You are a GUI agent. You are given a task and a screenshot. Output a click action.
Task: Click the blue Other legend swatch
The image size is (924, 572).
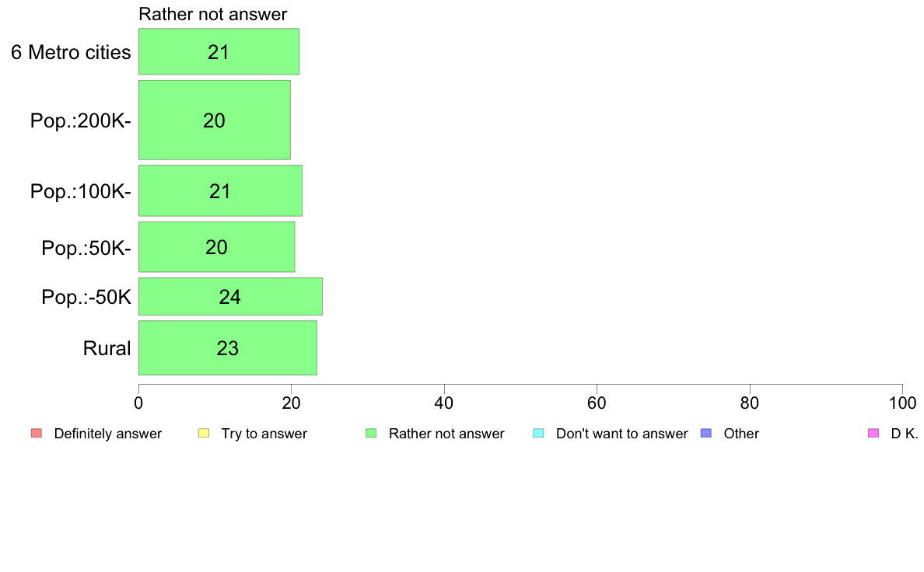706,433
